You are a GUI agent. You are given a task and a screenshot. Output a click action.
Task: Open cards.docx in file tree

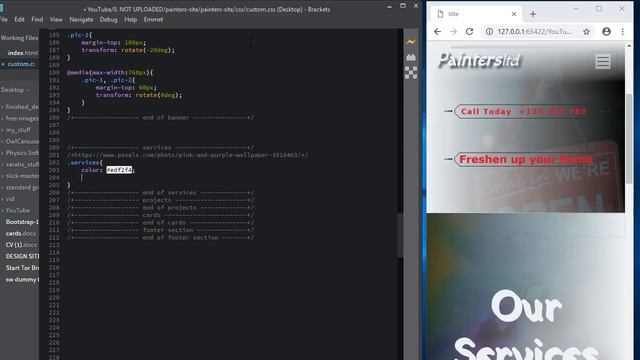click(x=21, y=233)
